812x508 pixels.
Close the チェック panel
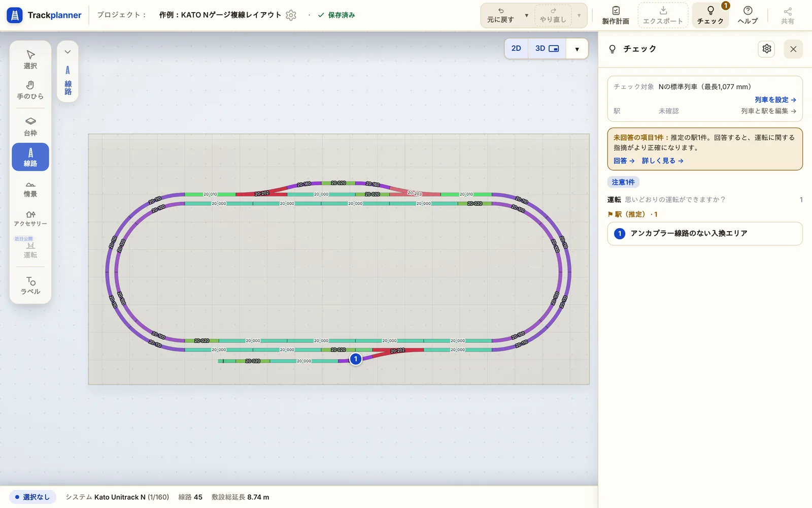coord(793,49)
